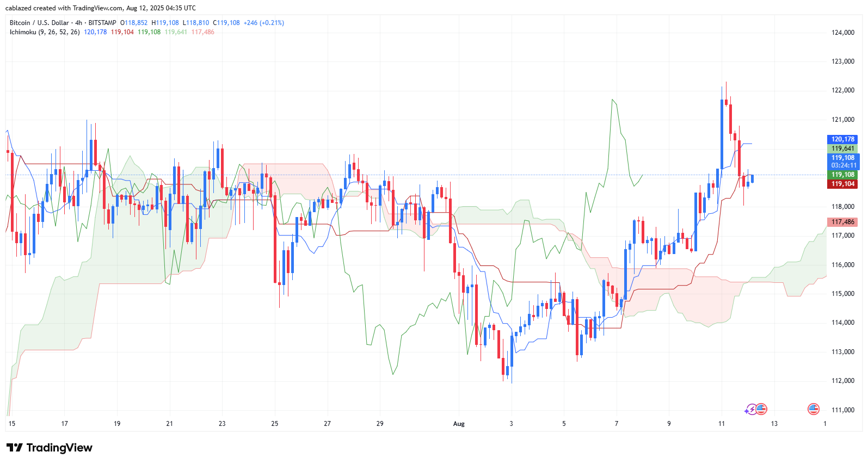Click the purple lightning event icon
Viewport: 868px width, 464px height.
[751, 409]
